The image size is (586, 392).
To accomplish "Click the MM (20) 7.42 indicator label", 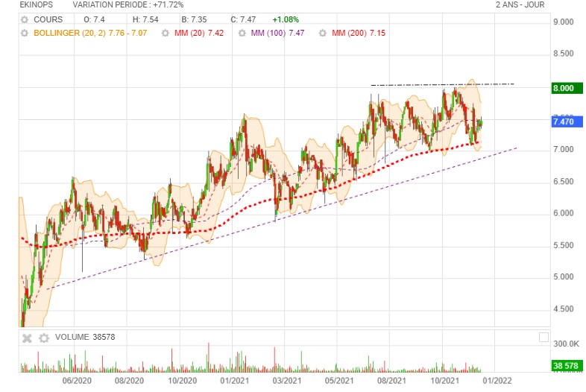I will 199,33.
